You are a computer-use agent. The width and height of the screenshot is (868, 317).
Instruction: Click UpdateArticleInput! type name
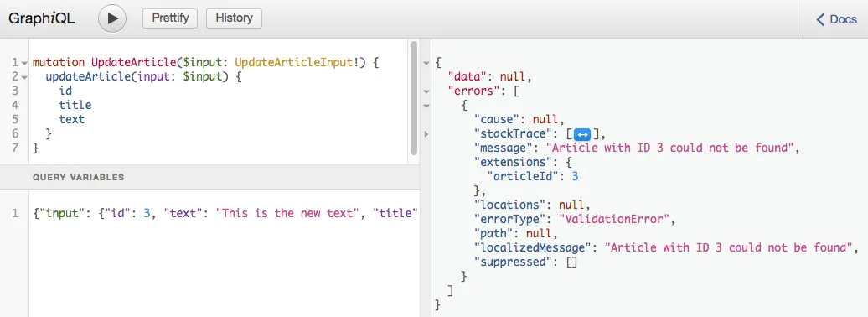(x=297, y=63)
